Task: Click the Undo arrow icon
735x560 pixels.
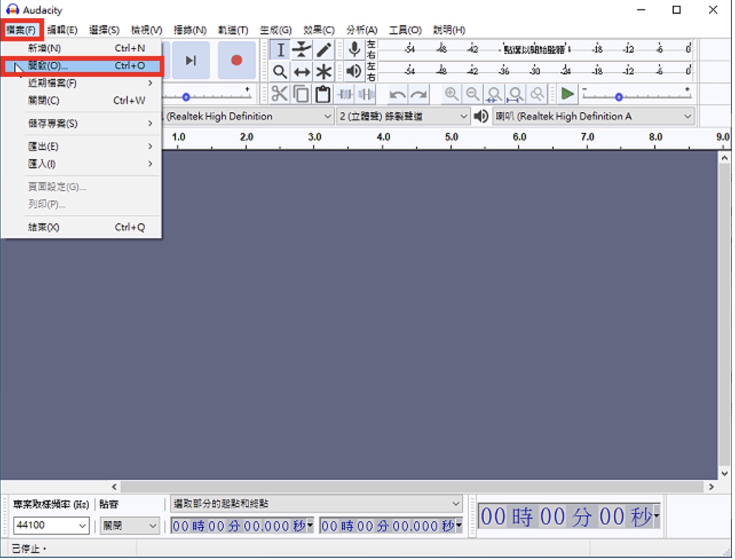Action: [x=397, y=94]
